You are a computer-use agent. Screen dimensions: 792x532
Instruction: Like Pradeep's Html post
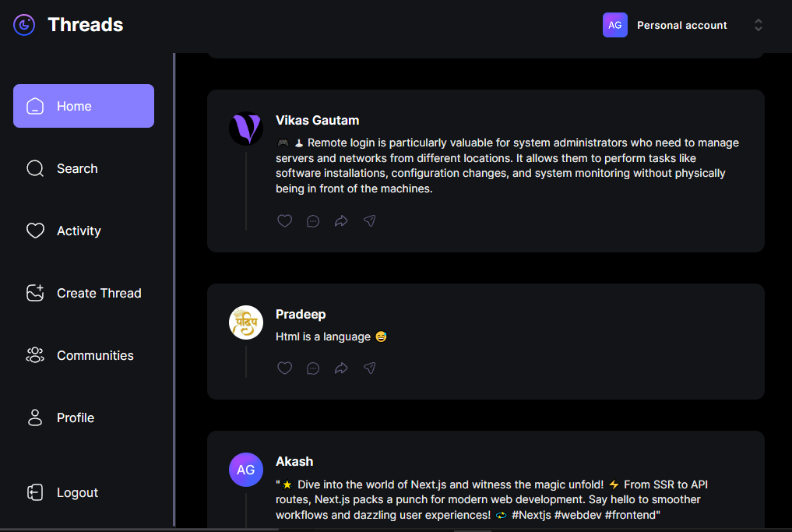(x=285, y=368)
